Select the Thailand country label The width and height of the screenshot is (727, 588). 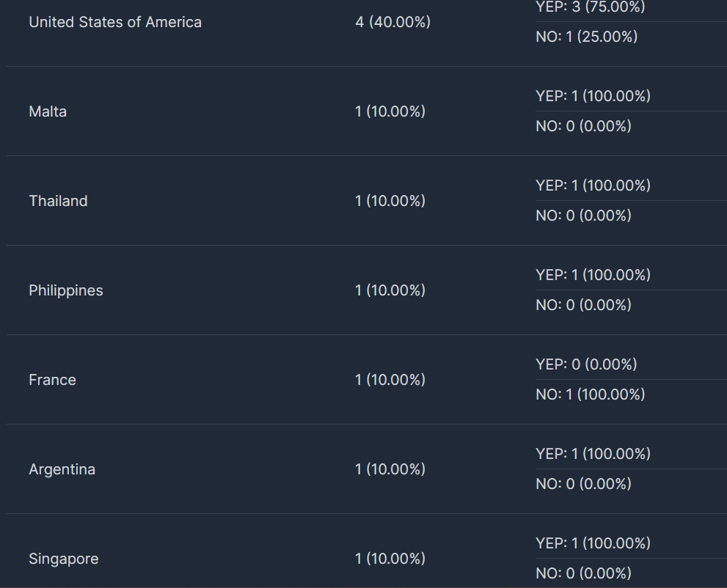pyautogui.click(x=58, y=201)
